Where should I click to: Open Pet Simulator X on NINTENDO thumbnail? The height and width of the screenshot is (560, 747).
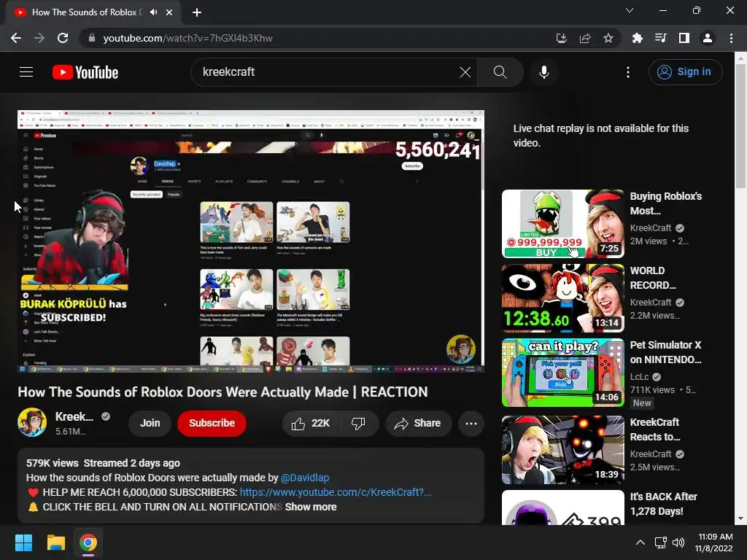coord(562,373)
